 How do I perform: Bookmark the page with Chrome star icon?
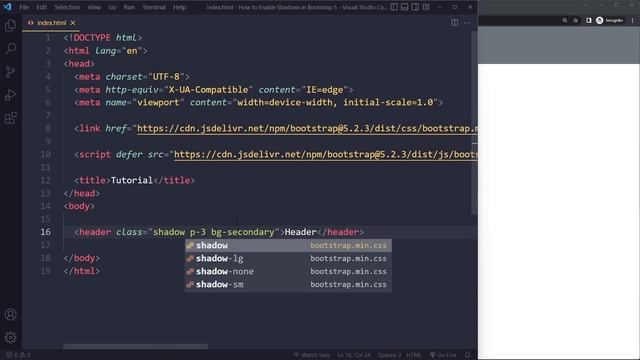(576, 20)
